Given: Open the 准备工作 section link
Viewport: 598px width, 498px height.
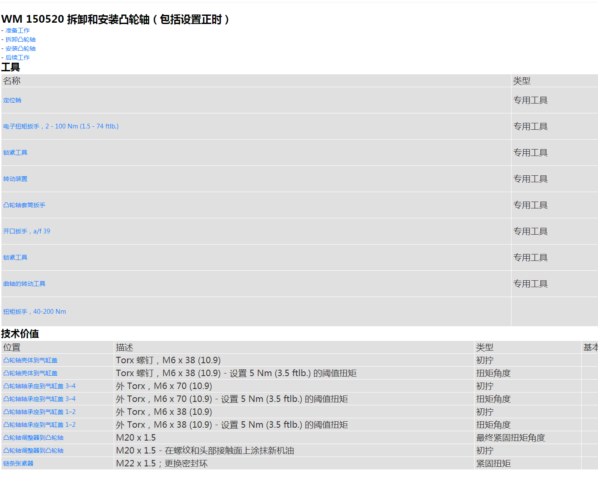Looking at the screenshot, I should pos(17,31).
